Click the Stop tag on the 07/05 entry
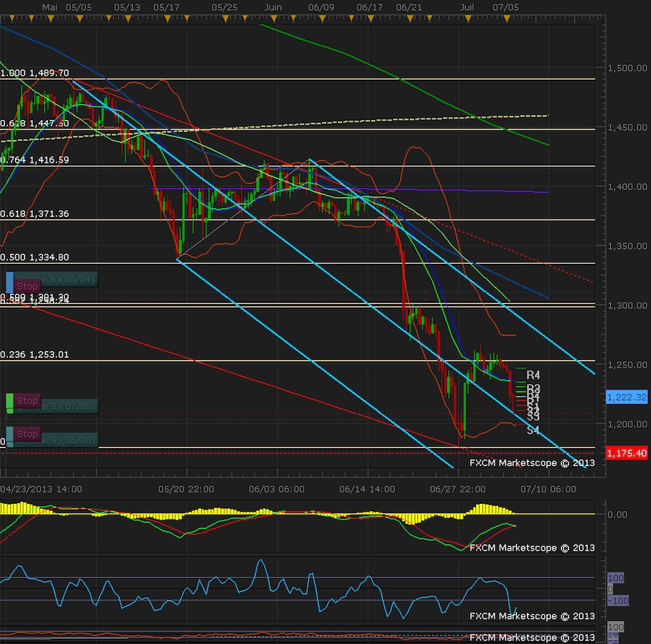The height and width of the screenshot is (644, 651). (27, 400)
